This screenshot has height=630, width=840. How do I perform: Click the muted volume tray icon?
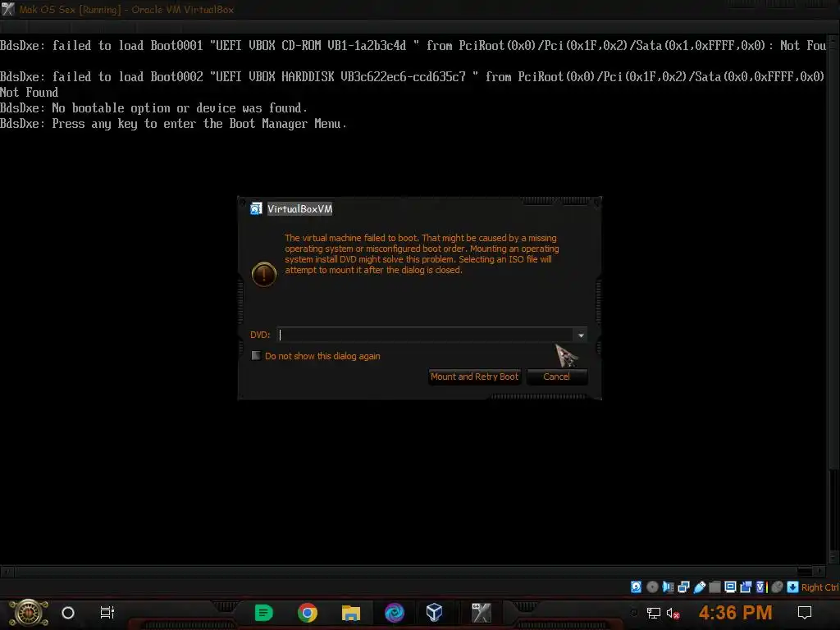tap(673, 613)
